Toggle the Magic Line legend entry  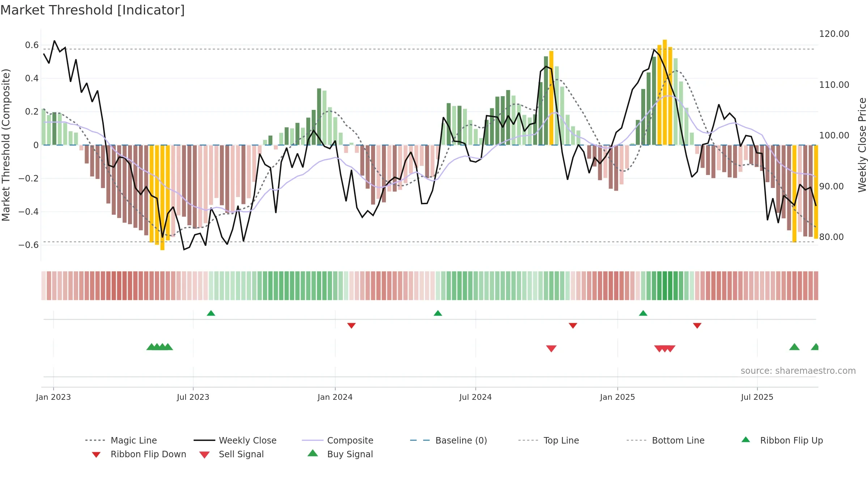tap(121, 440)
